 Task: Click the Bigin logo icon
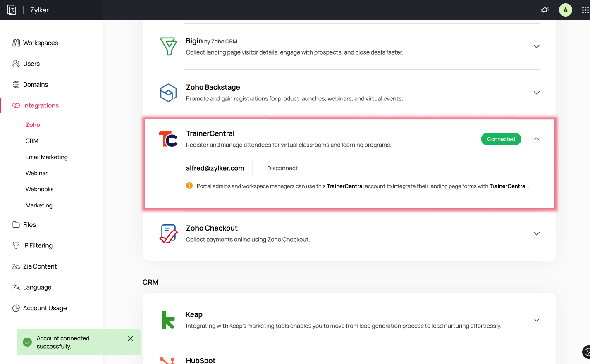coord(168,46)
